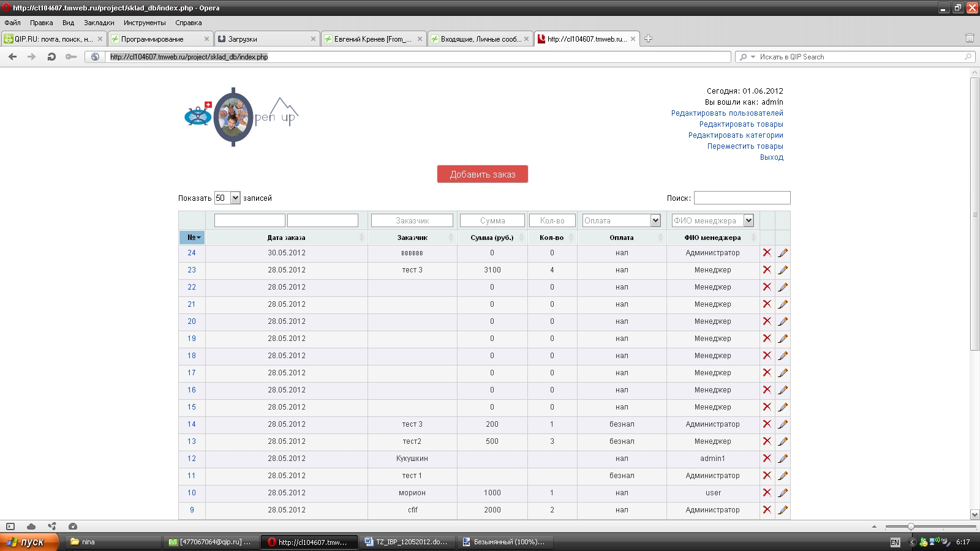Open search engine dropdown arrow in search box
Image resolution: width=980 pixels, height=551 pixels.
[x=753, y=57]
